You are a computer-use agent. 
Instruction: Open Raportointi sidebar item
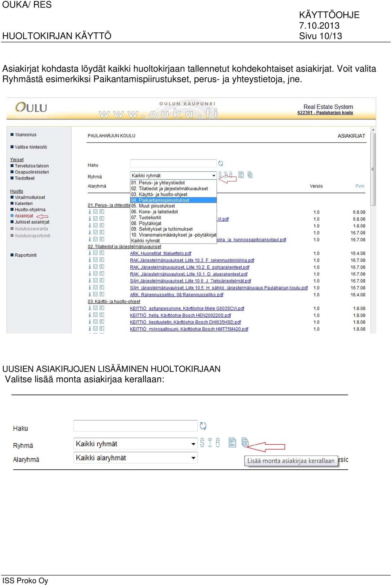tap(26, 255)
